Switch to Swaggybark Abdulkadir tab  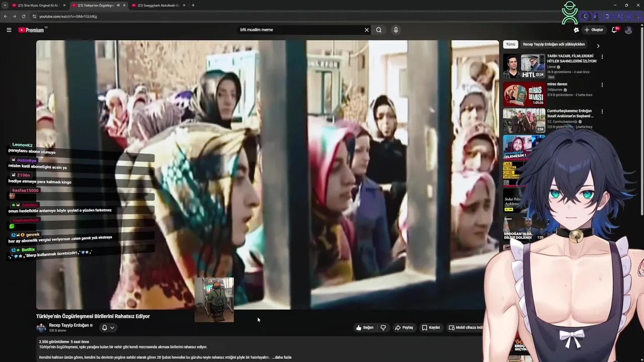(x=158, y=5)
